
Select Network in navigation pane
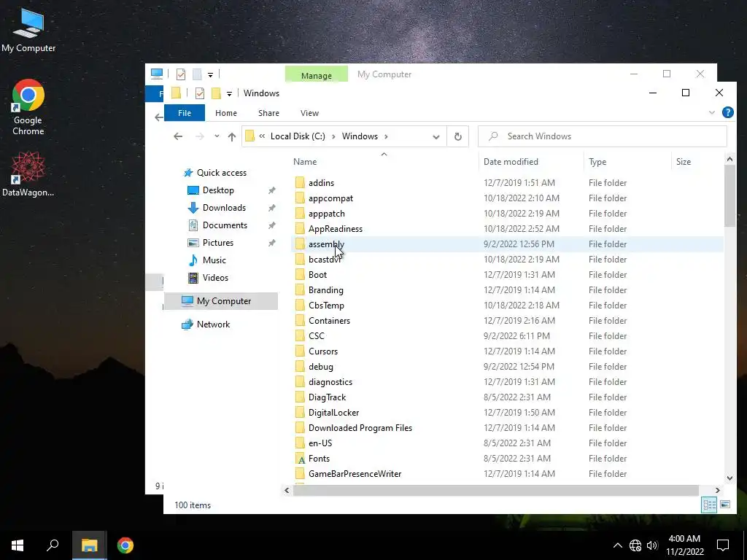point(213,324)
